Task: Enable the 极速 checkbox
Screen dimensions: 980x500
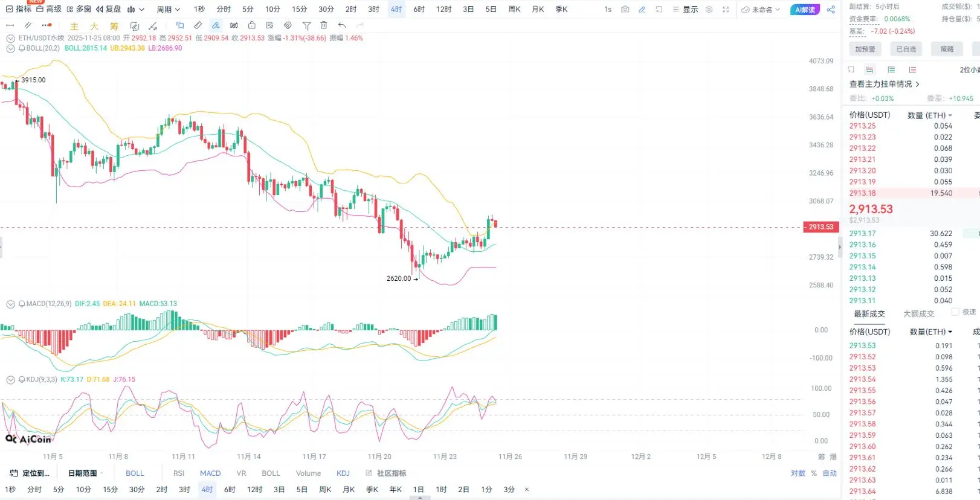Action: coord(955,312)
